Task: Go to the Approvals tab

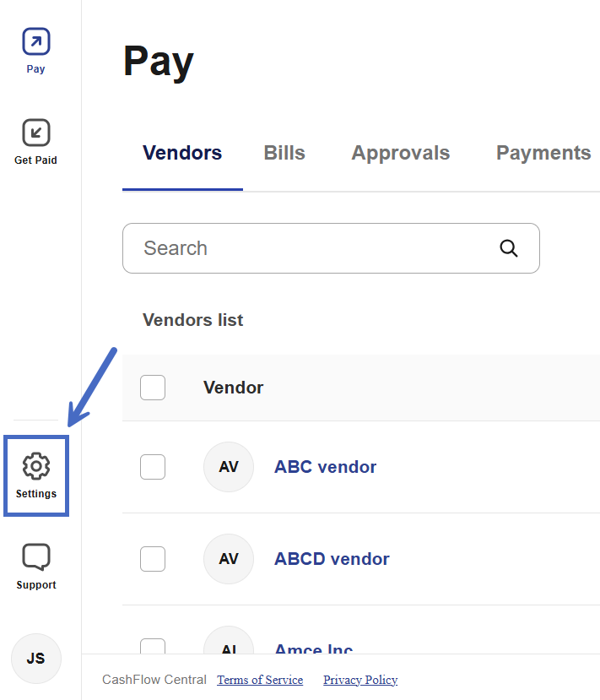Action: (x=400, y=154)
